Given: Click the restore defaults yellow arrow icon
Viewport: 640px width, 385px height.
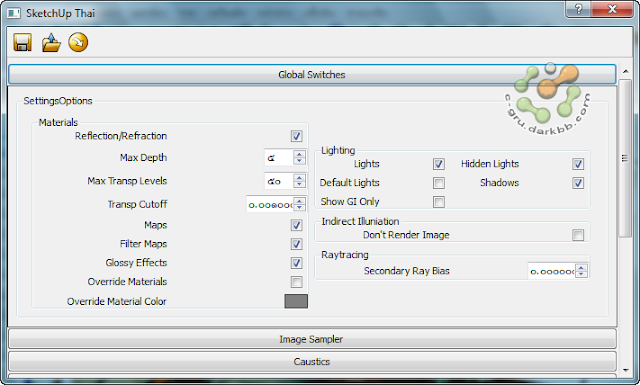Looking at the screenshot, I should coord(78,42).
